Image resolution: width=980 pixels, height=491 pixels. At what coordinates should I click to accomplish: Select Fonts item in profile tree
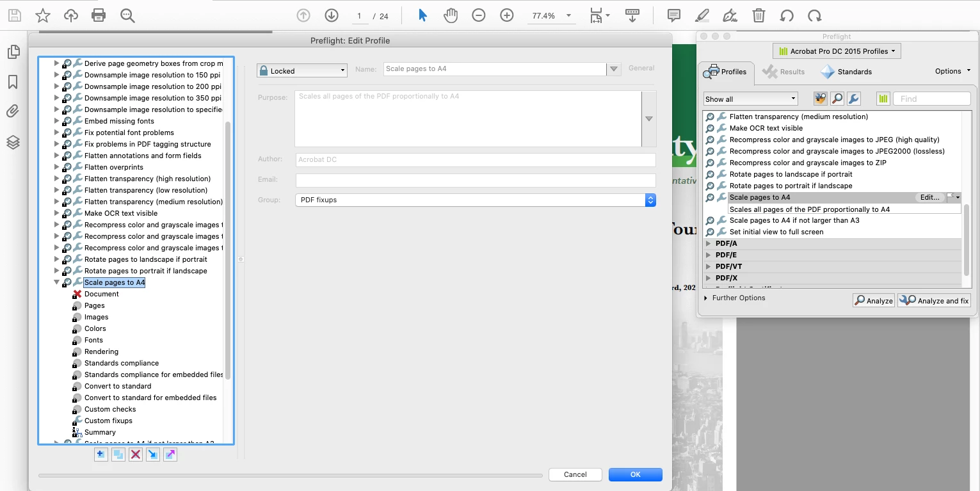93,340
